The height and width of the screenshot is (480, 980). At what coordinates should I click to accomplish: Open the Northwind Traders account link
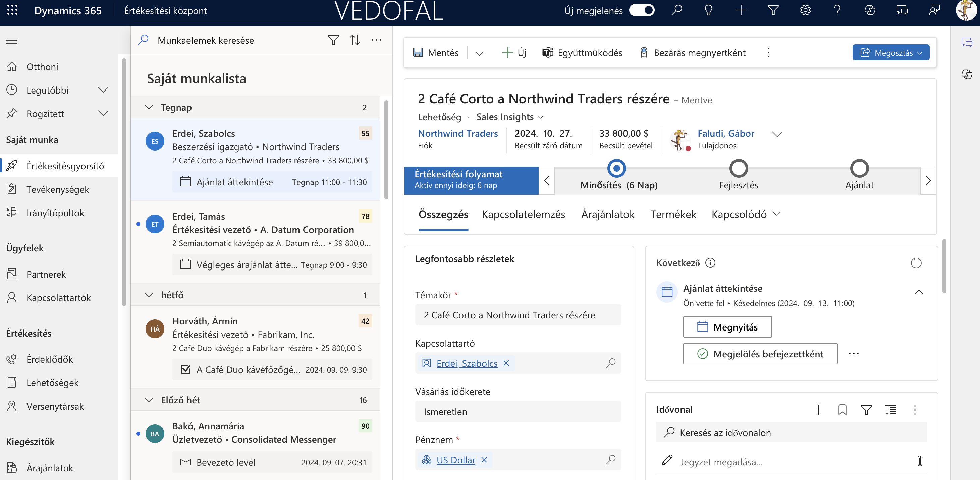(458, 133)
